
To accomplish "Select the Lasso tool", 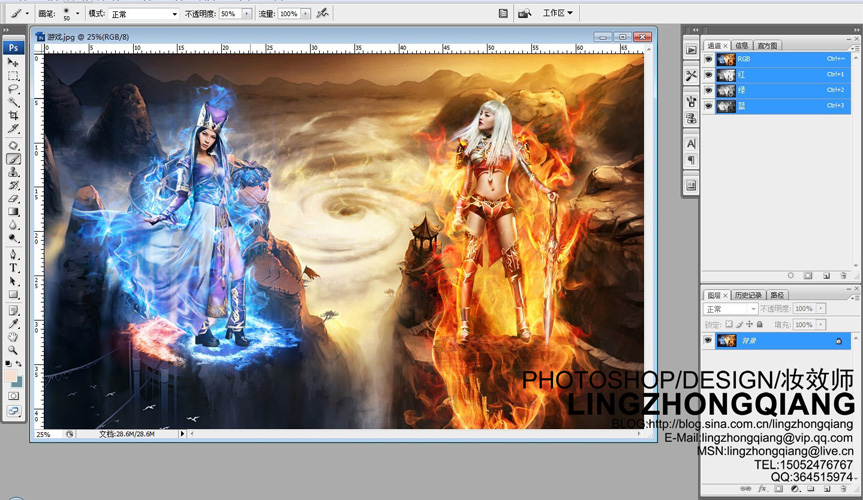I will click(x=13, y=89).
